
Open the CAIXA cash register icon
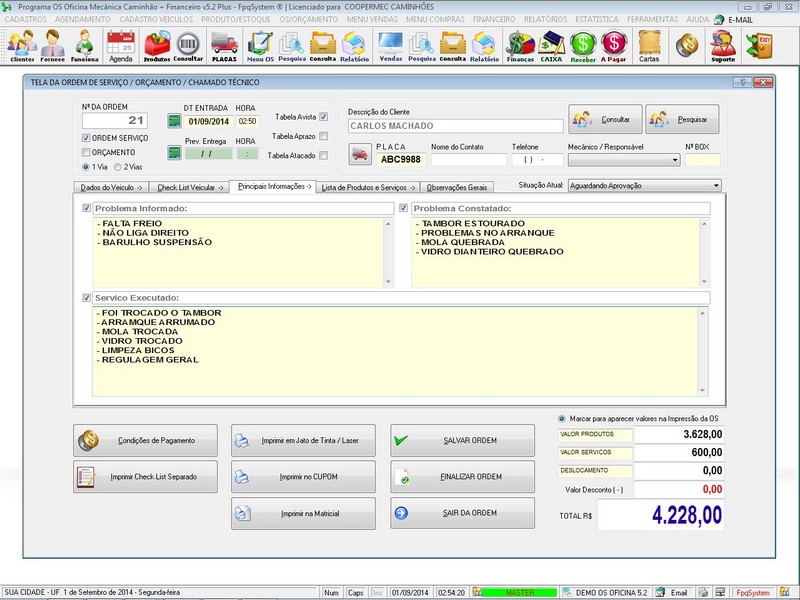pos(551,45)
